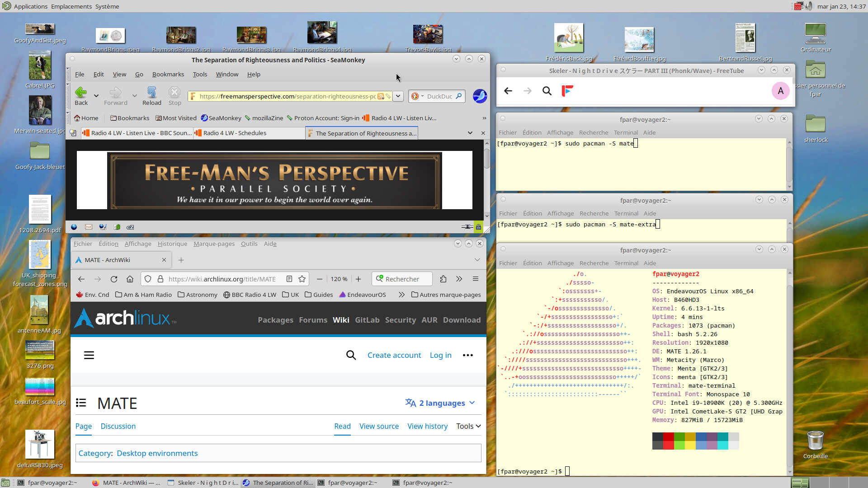Open Firefox extensions puzzle icon
This screenshot has height=488, width=868.
tap(443, 279)
